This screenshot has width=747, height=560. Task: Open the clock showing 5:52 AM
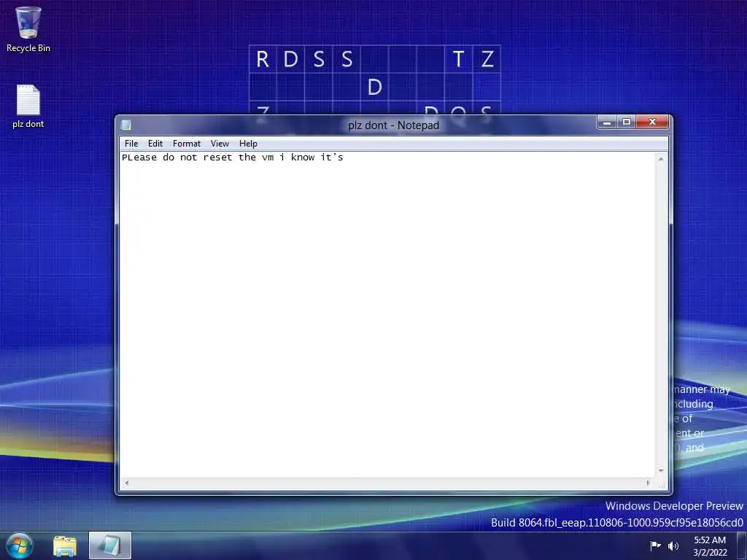click(710, 545)
